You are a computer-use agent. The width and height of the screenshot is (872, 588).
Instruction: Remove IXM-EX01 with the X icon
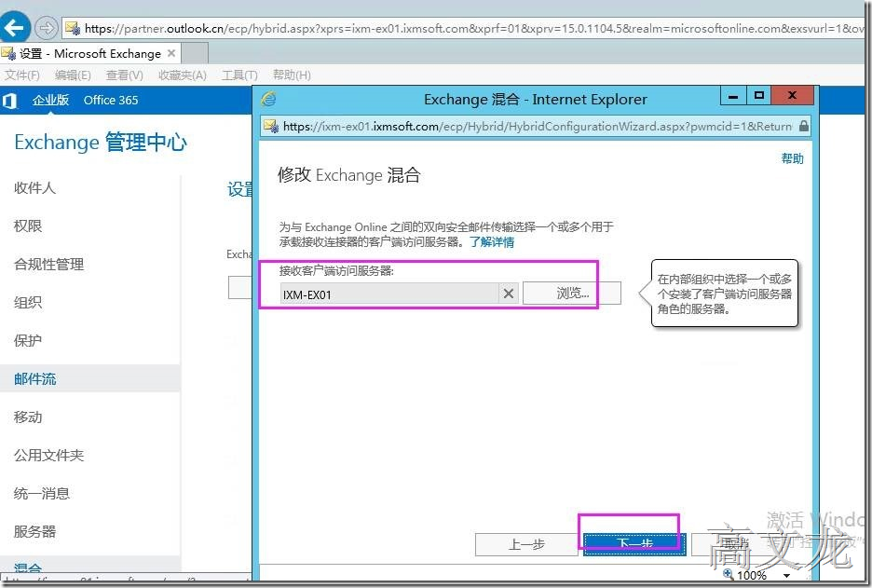(x=509, y=294)
